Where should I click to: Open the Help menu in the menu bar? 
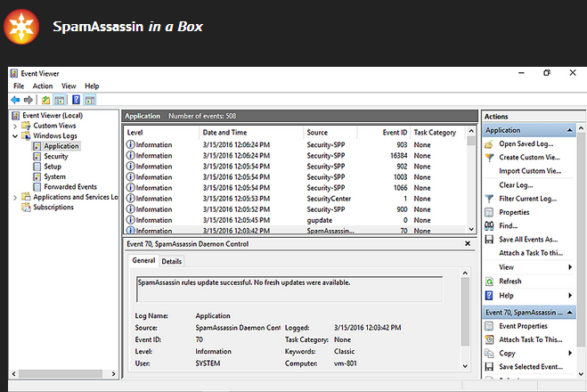click(92, 86)
